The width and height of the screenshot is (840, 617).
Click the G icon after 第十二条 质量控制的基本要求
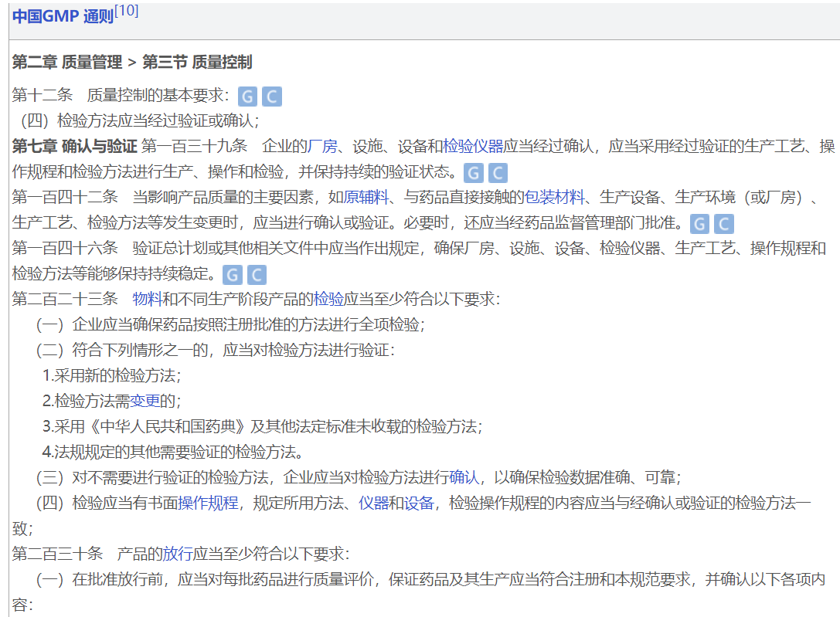click(x=247, y=97)
